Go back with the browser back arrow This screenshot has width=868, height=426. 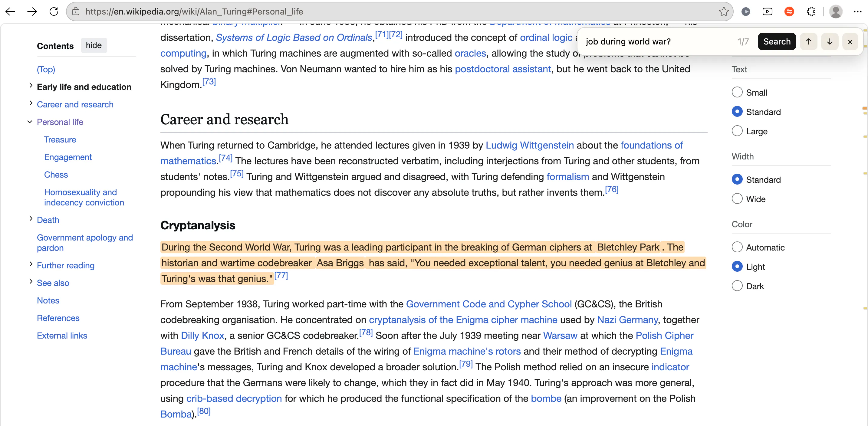11,11
